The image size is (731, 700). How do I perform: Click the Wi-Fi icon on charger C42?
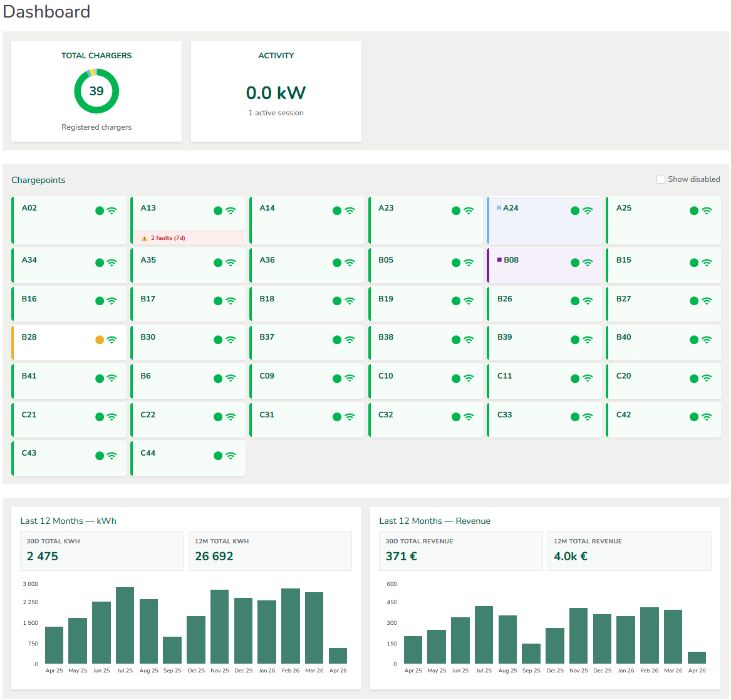tap(708, 417)
